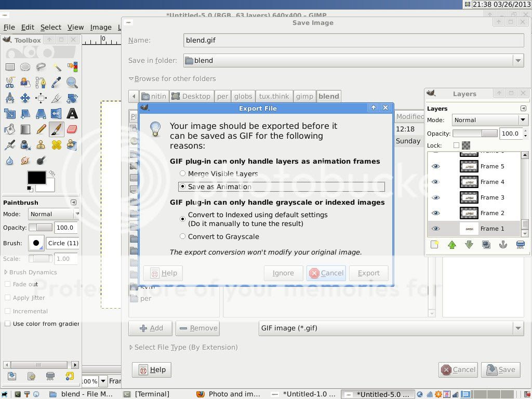
Task: Expand Select File Type (By Extension)
Action: pyautogui.click(x=183, y=347)
